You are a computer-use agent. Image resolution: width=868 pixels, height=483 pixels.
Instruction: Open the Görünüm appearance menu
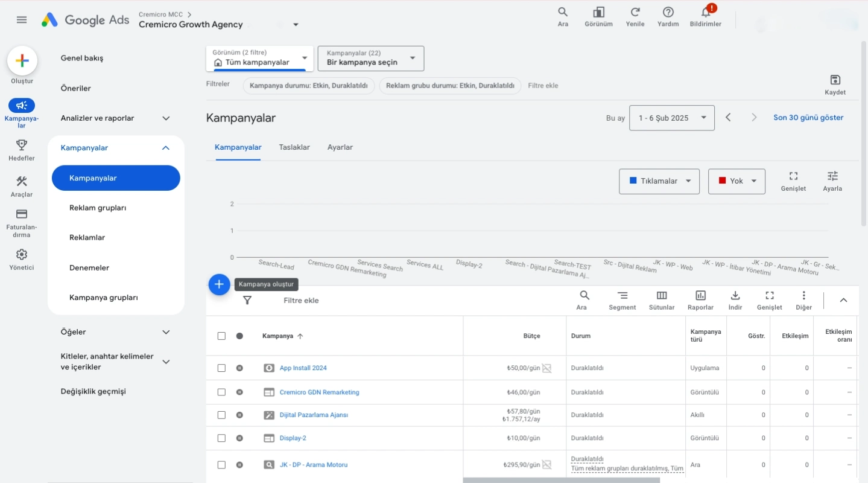598,16
